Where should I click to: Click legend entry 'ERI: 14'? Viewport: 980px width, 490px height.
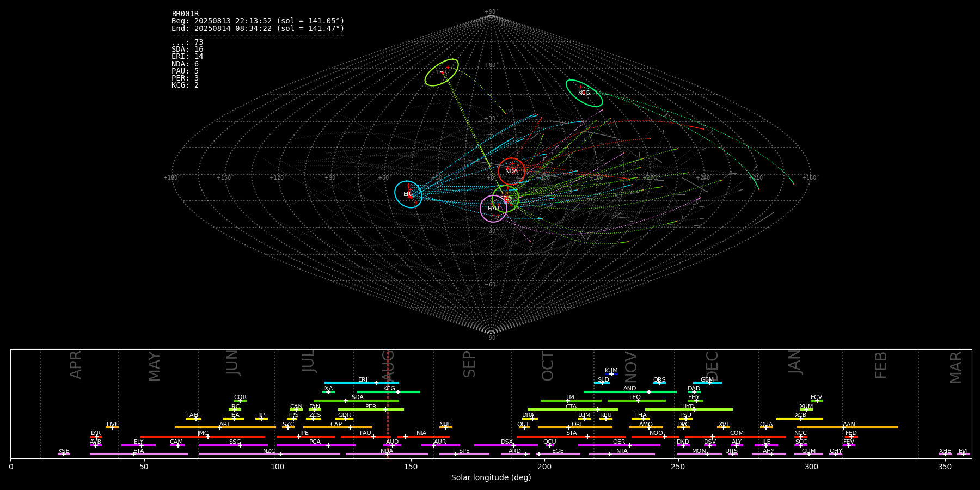(187, 56)
